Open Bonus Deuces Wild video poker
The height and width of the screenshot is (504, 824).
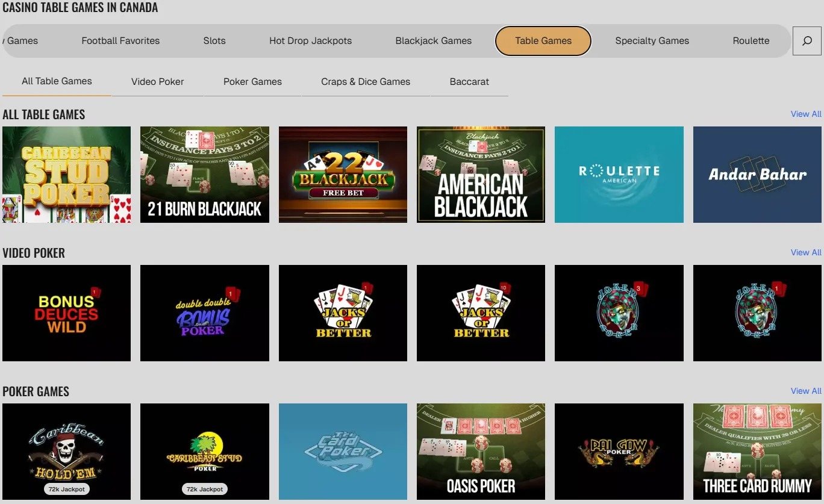(66, 313)
